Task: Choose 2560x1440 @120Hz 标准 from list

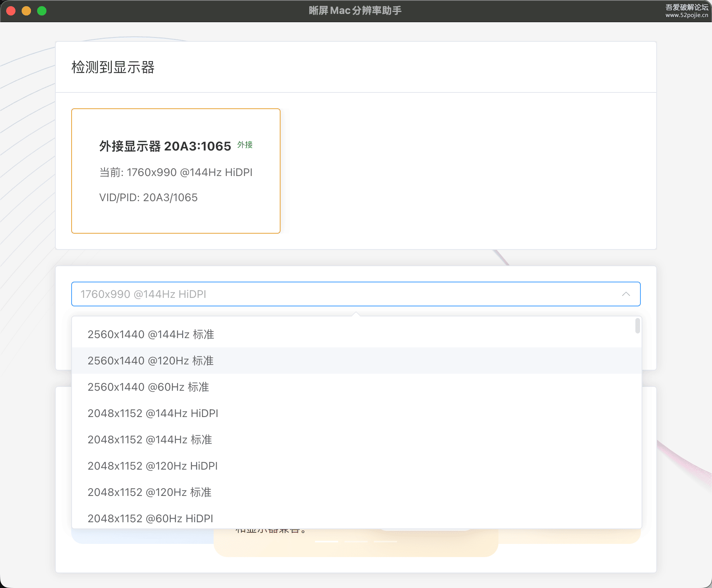Action: tap(151, 361)
